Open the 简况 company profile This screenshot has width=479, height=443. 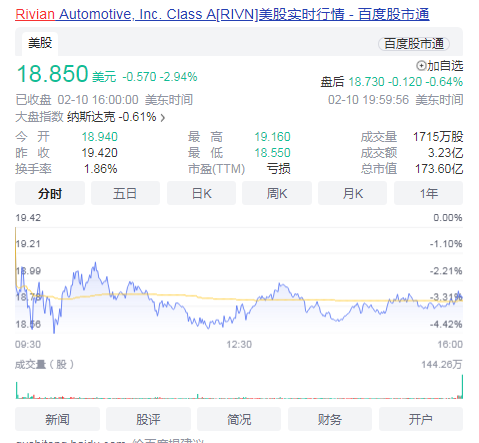239,419
